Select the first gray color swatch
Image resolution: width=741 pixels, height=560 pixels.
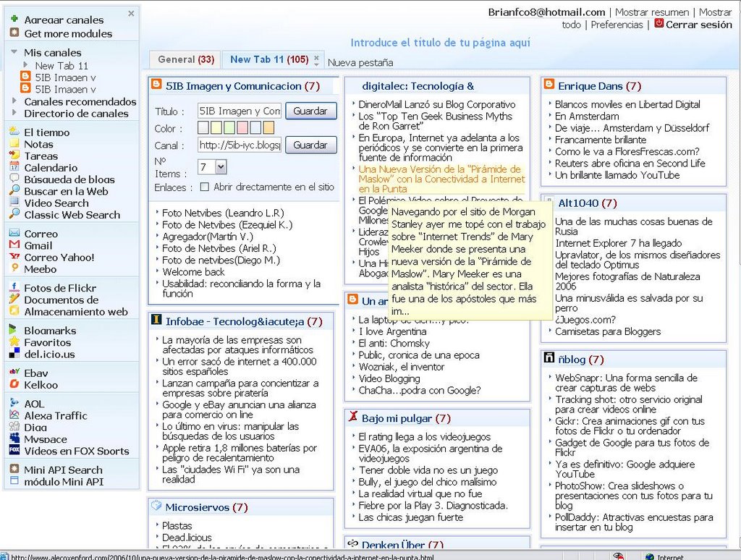(203, 127)
